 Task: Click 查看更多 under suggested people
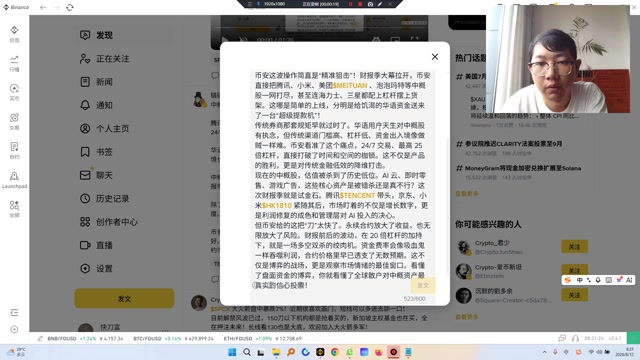tap(467, 316)
